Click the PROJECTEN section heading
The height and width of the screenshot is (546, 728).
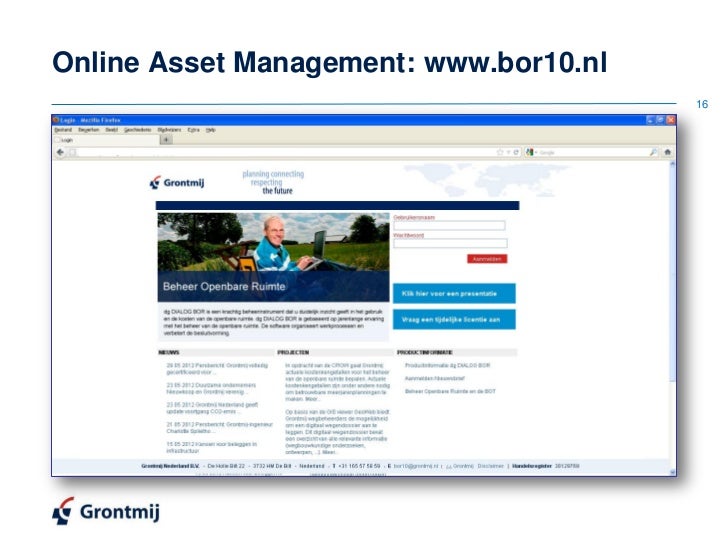click(293, 352)
